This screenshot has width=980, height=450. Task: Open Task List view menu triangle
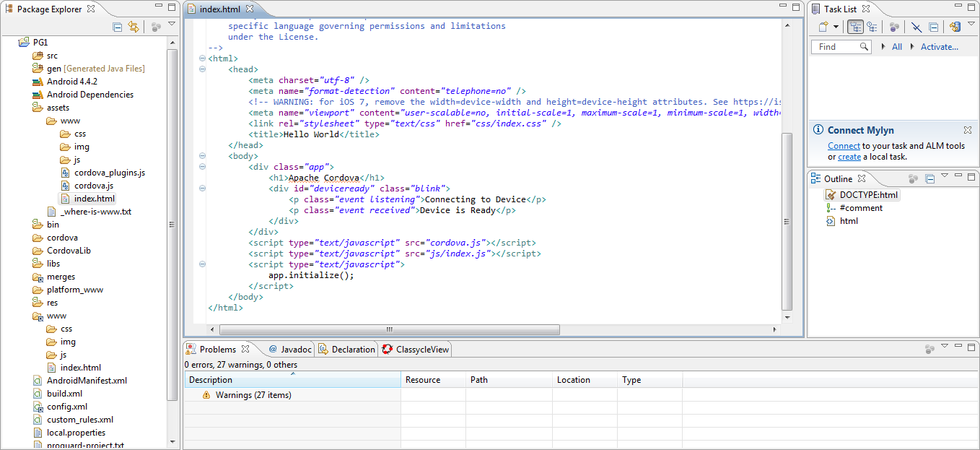(x=971, y=25)
